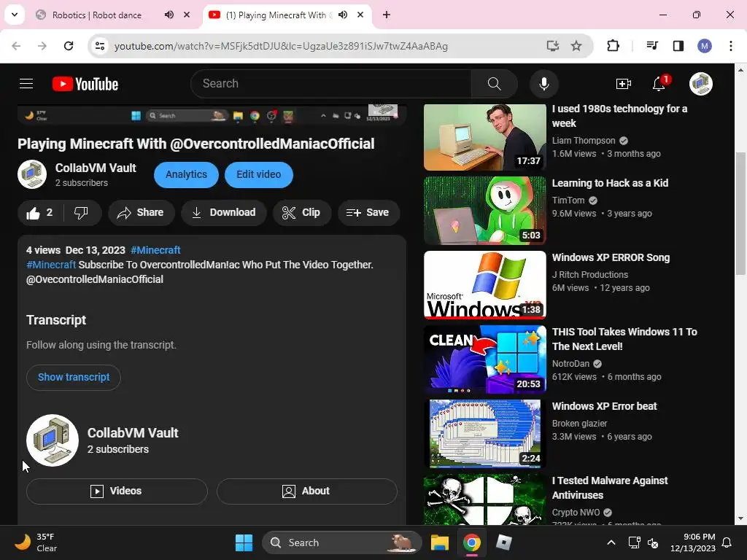
Task: Go back in browser history
Action: (x=16, y=46)
